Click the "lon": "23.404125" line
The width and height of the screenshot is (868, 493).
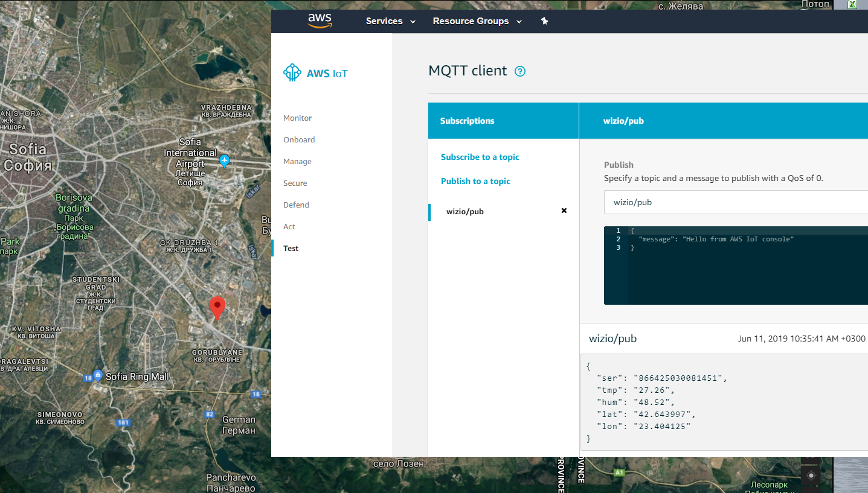(x=644, y=427)
